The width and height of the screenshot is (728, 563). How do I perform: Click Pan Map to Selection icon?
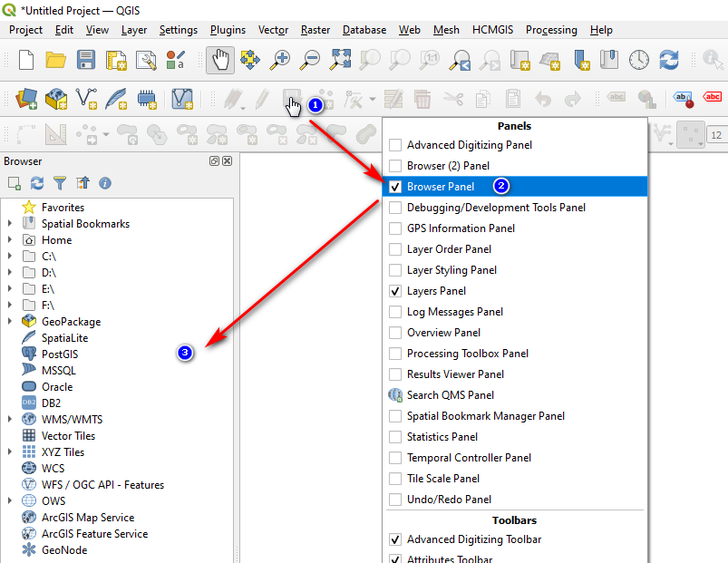[x=250, y=60]
